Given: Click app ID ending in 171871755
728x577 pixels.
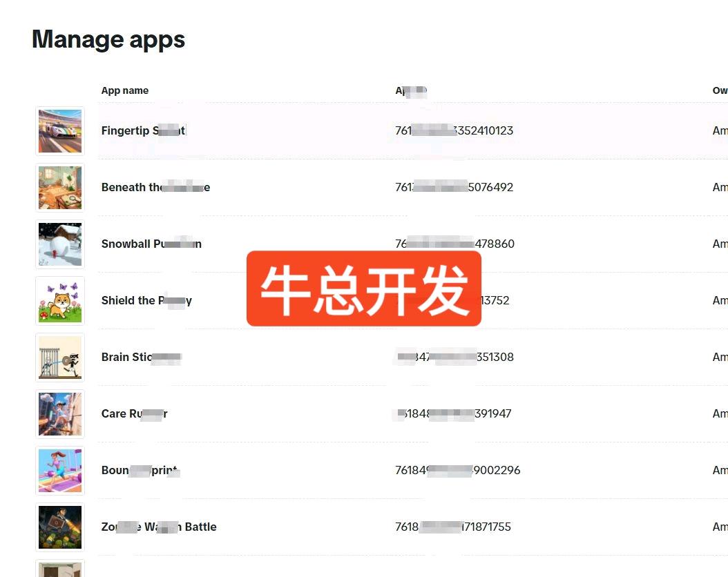Looking at the screenshot, I should click(x=453, y=527).
